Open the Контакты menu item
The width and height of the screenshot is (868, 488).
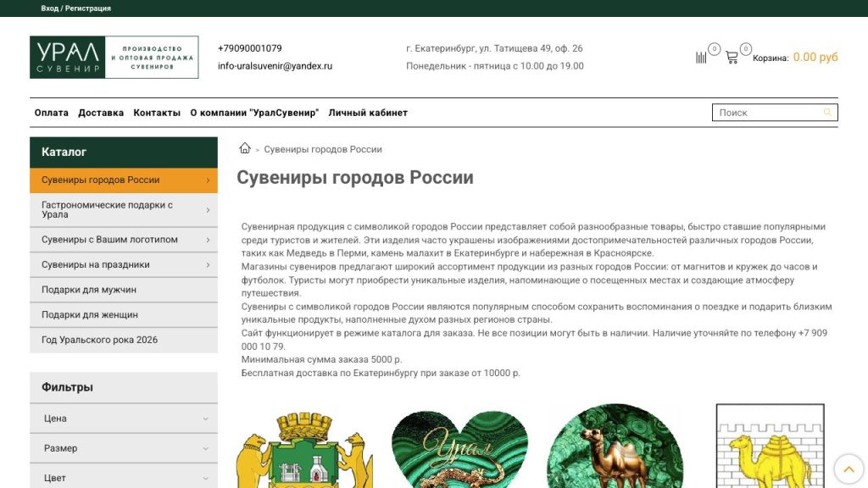point(157,113)
